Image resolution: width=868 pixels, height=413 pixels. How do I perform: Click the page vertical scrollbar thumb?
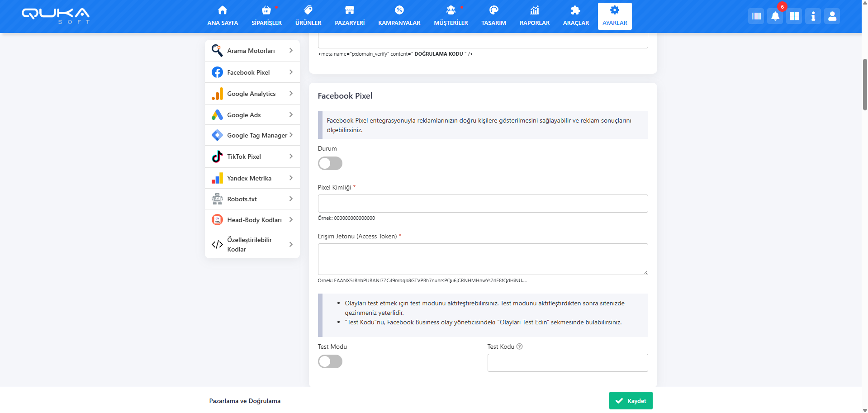click(x=865, y=84)
